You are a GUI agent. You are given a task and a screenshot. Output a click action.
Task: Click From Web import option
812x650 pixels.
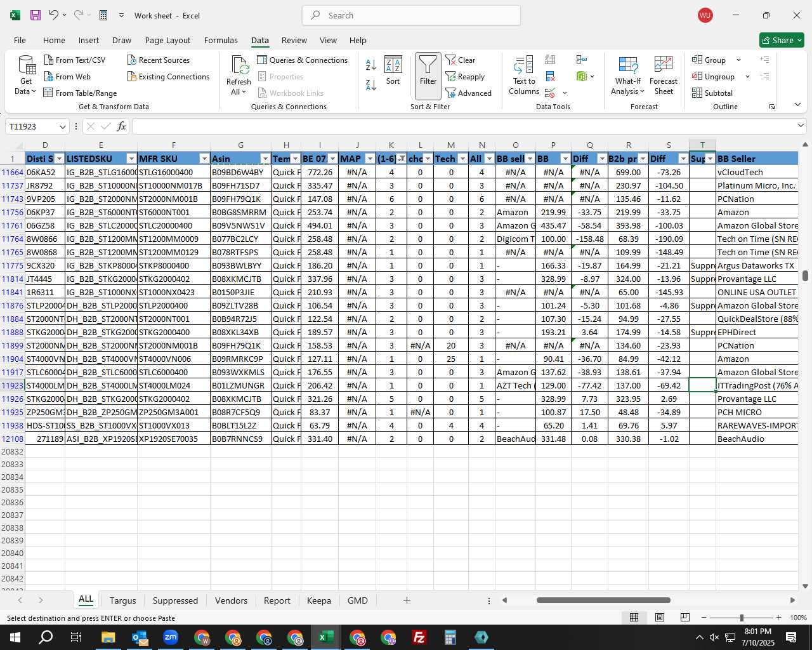click(67, 76)
